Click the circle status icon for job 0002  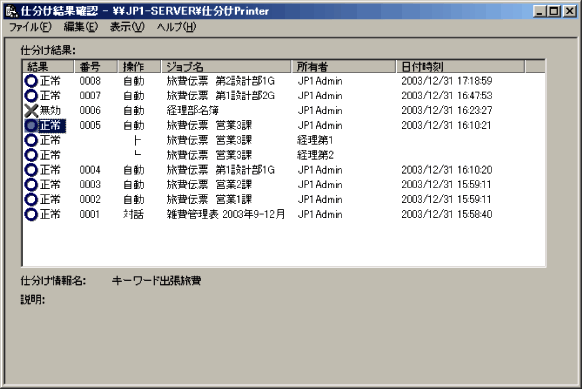pos(31,199)
